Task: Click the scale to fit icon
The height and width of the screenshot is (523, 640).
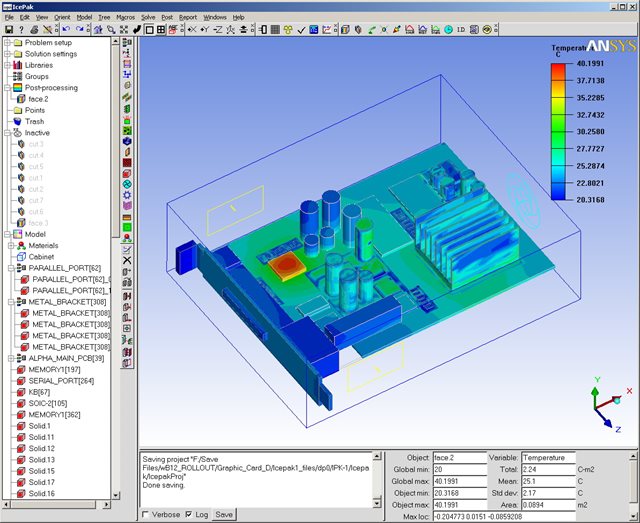Action: tap(124, 29)
